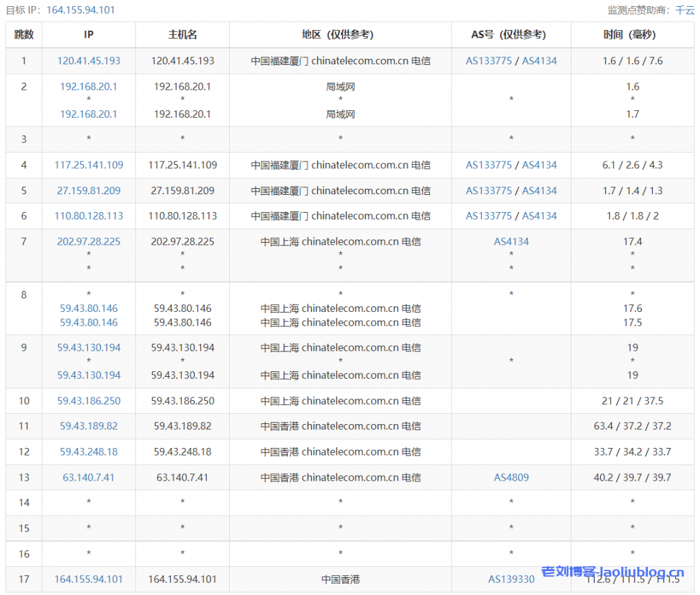This screenshot has height=595, width=700.
Task: Open AS4134 link in hop 6 row
Action: (539, 216)
